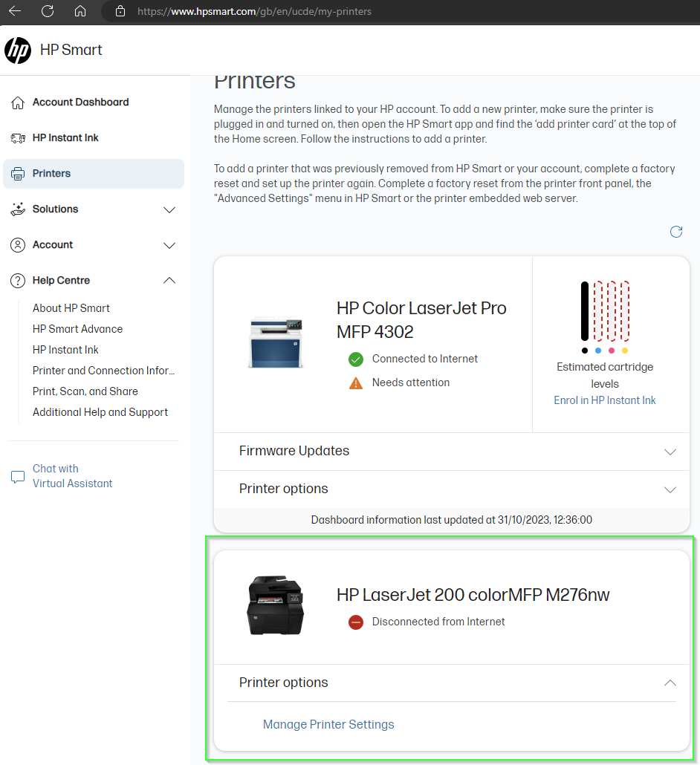The height and width of the screenshot is (765, 700).
Task: Click the Printers icon in the sidebar
Action: (x=17, y=173)
